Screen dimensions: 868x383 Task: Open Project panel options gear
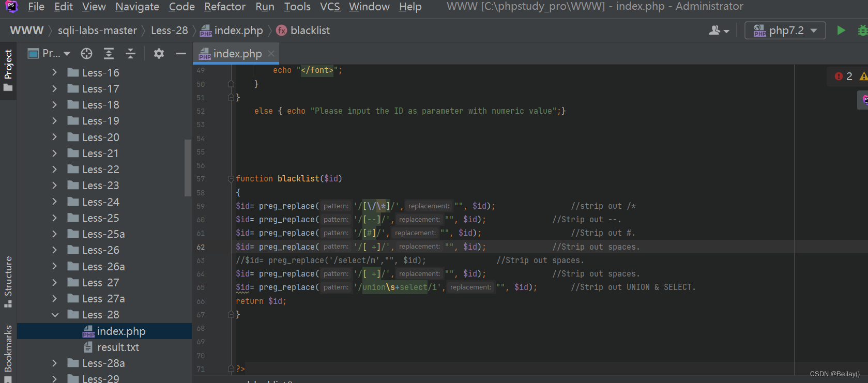pyautogui.click(x=159, y=54)
